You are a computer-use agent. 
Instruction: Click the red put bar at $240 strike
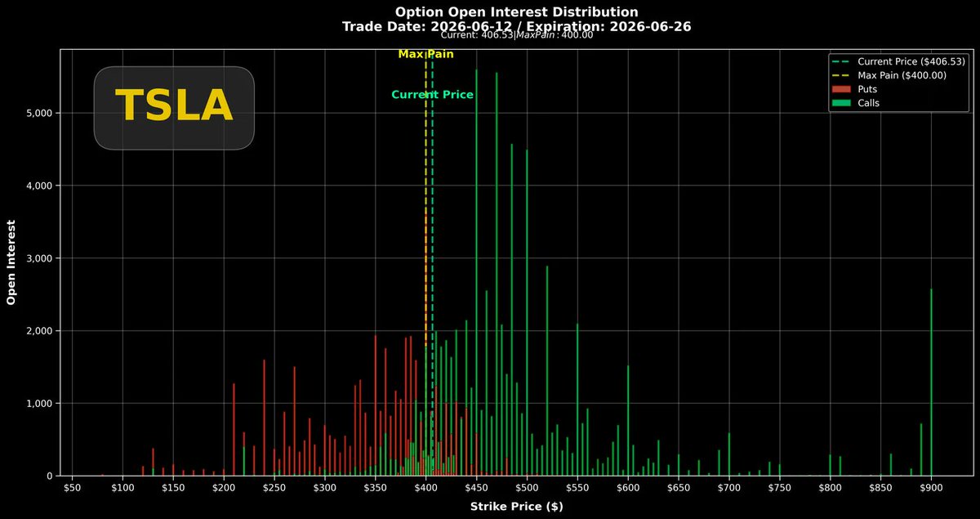pos(264,418)
